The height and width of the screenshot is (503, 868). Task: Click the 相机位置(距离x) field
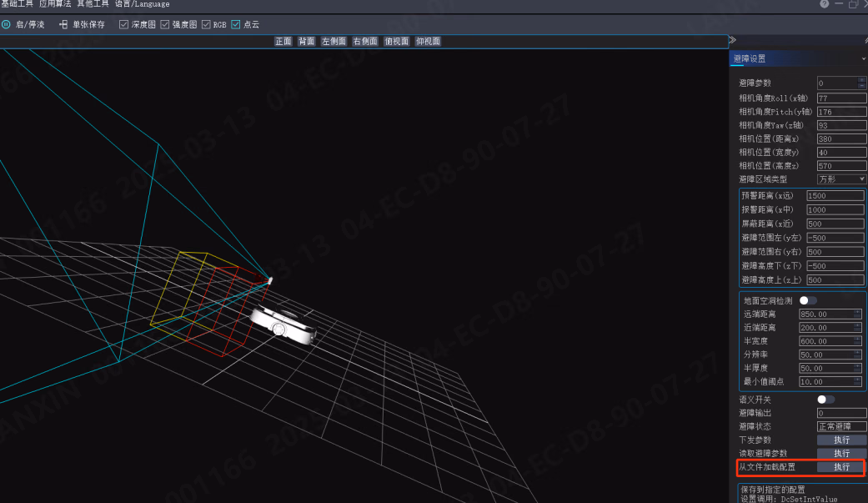point(841,138)
